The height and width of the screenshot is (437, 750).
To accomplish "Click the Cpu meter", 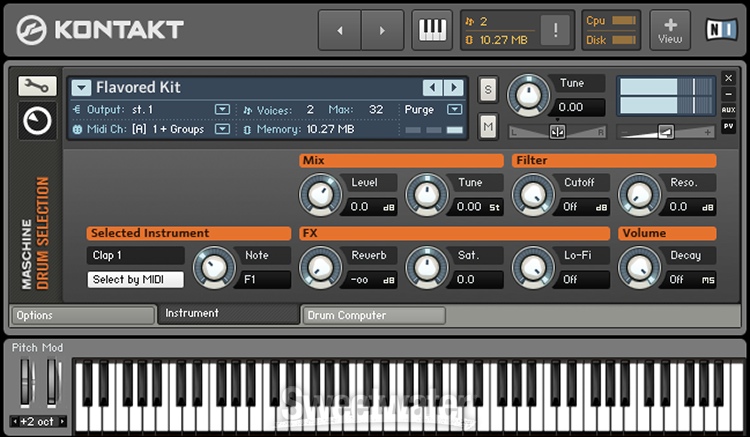I will [x=624, y=21].
